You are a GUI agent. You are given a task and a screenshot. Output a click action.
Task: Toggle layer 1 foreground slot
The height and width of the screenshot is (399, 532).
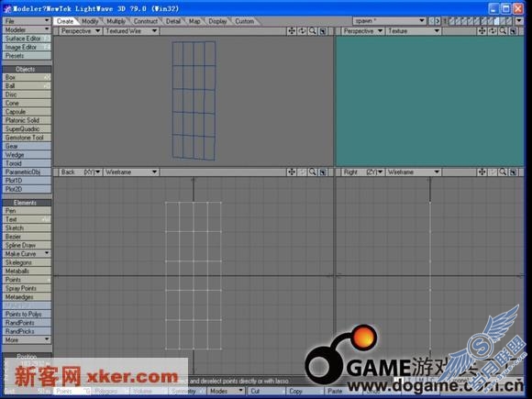[x=451, y=21]
